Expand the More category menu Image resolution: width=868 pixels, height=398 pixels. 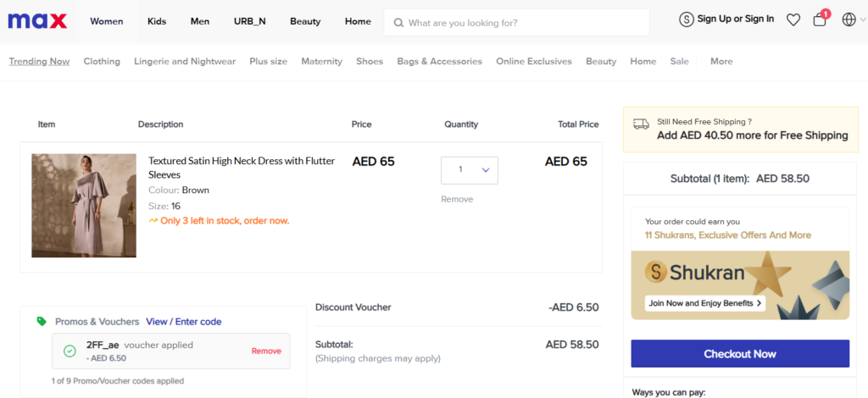[x=721, y=61]
